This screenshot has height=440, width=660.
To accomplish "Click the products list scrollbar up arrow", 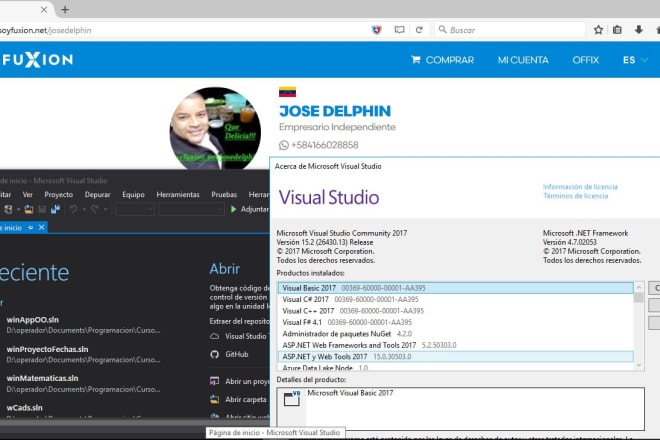I will point(639,287).
